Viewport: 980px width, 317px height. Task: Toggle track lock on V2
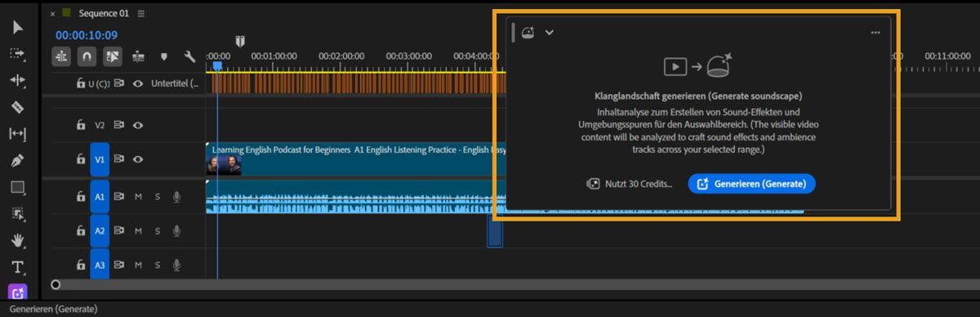80,125
